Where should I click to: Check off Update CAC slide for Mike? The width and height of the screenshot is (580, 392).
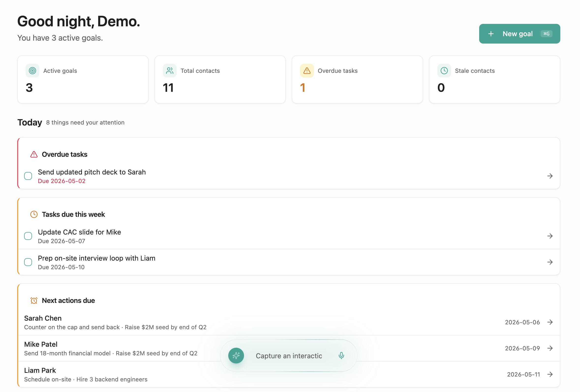[x=28, y=236]
